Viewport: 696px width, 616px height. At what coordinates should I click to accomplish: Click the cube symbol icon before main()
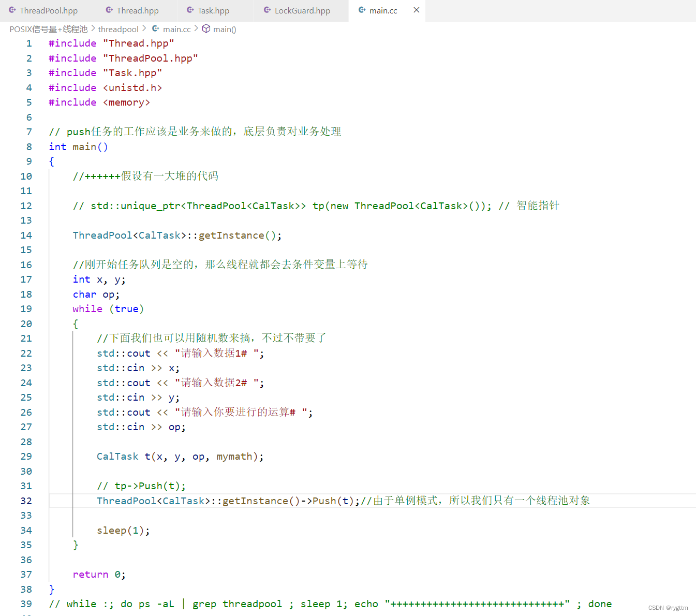[x=206, y=29]
